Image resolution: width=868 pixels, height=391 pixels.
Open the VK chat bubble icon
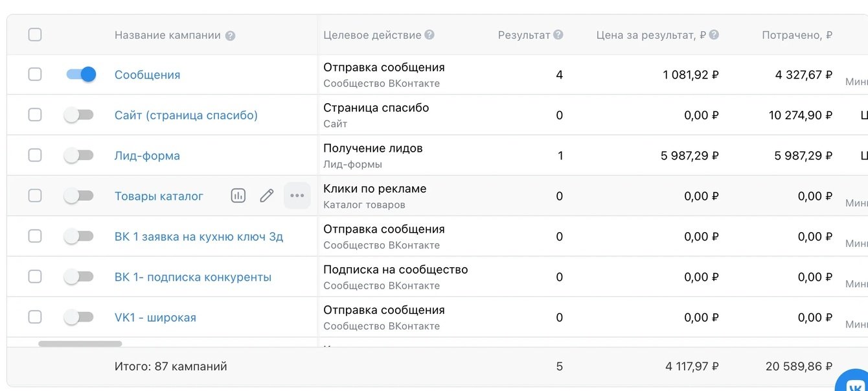tap(854, 381)
